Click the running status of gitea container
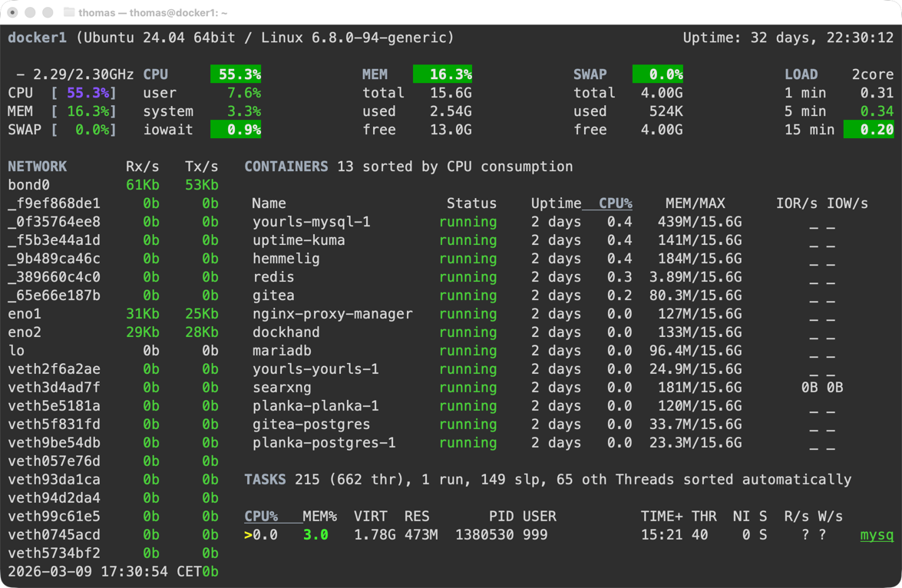This screenshot has width=902, height=588. (x=468, y=296)
